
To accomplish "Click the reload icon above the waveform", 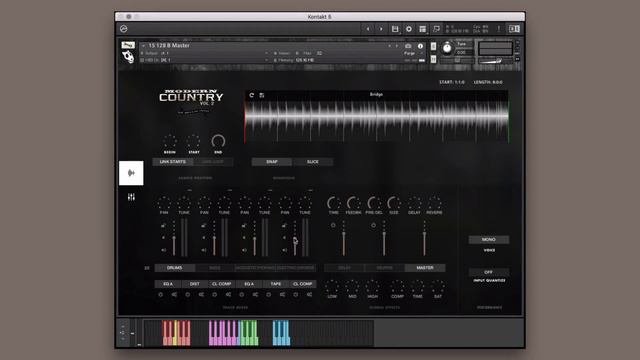I will pyautogui.click(x=251, y=95).
